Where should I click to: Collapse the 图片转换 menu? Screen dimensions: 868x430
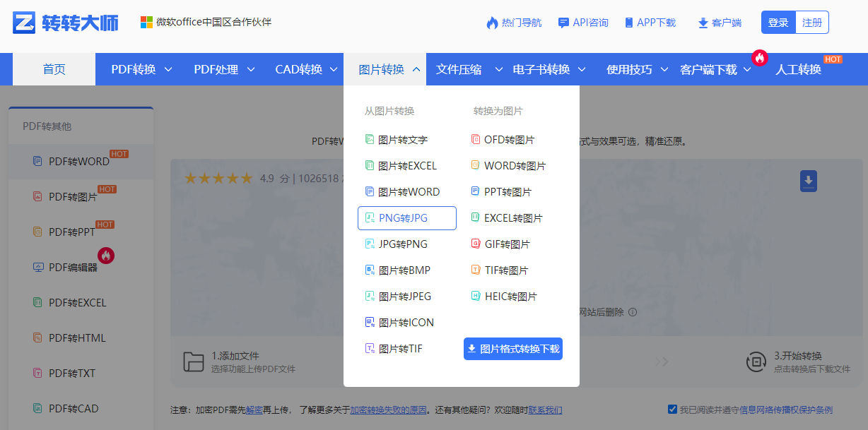(x=385, y=68)
